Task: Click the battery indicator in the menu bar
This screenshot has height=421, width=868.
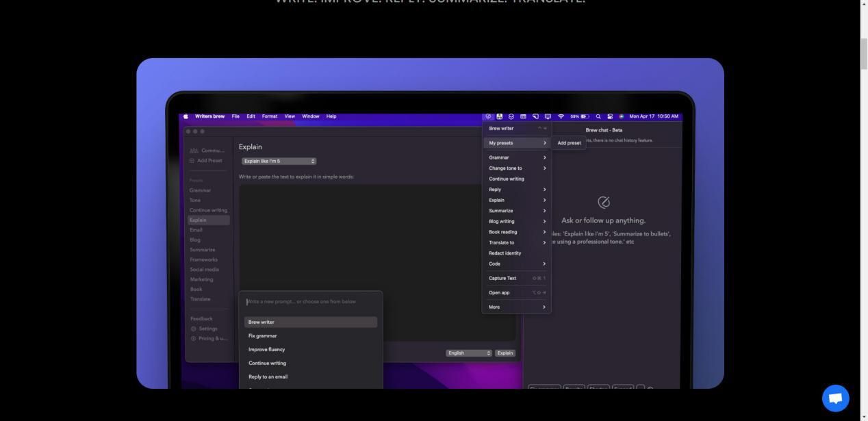Action: (x=580, y=116)
